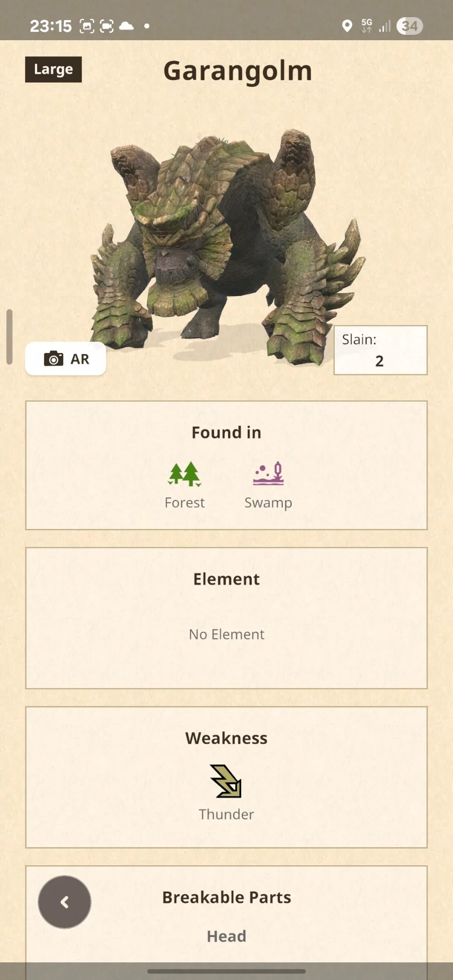Screen dimensions: 453x980
Task: Tap the 5G network indicator
Action: pyautogui.click(x=367, y=26)
